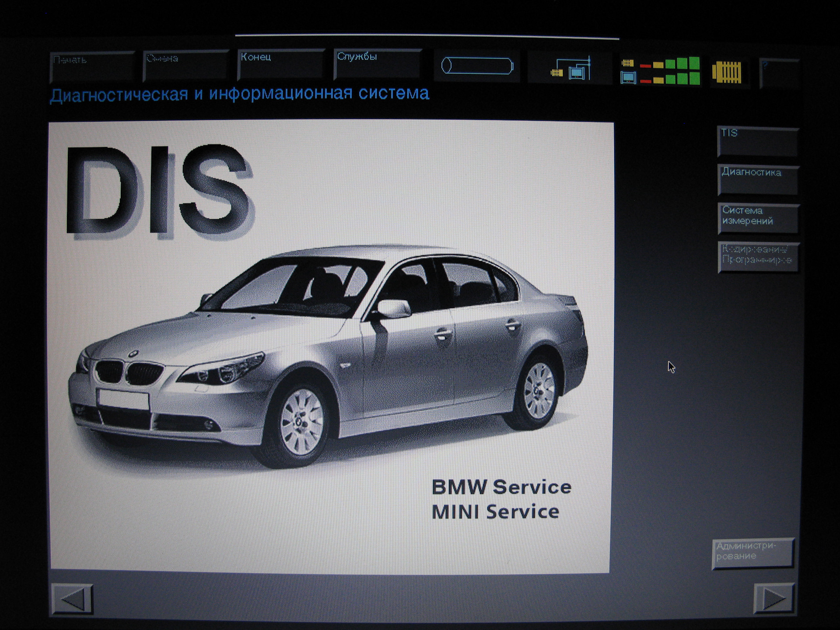Open the TIS module
840x630 pixels.
tap(758, 141)
